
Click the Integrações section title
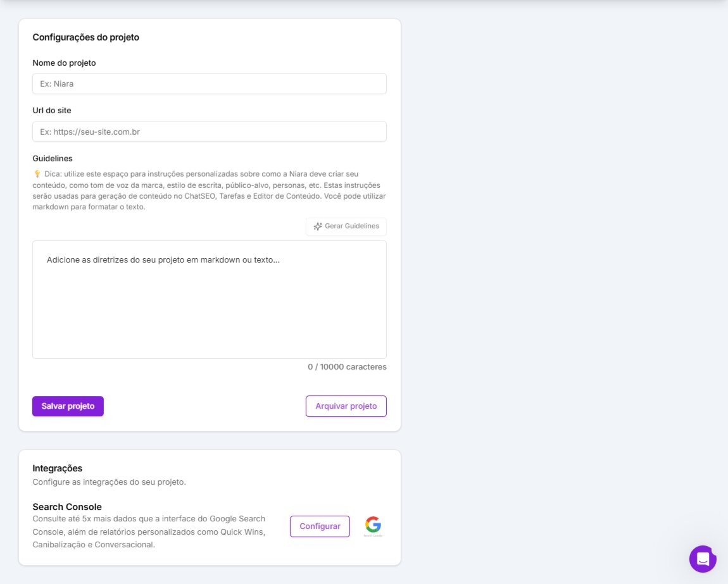[x=57, y=468]
